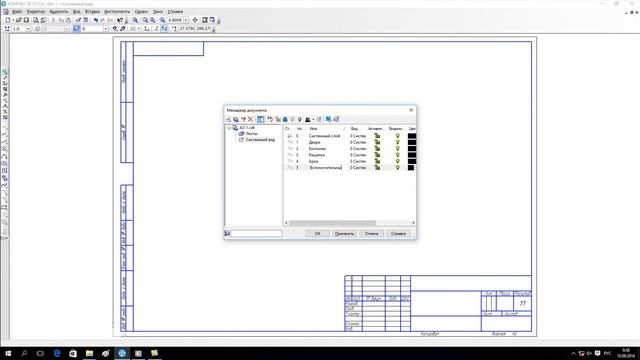Toggle visibility bulb for Арка layer

pos(398,161)
